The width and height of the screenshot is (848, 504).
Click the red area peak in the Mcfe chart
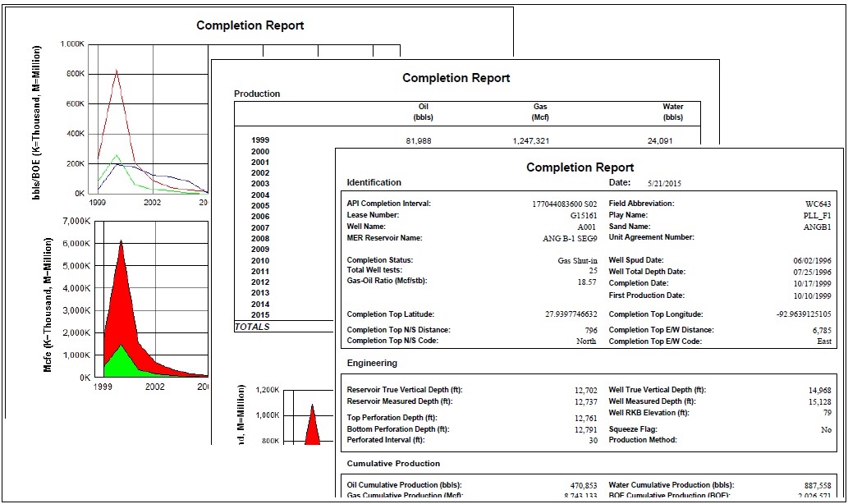coord(121,243)
